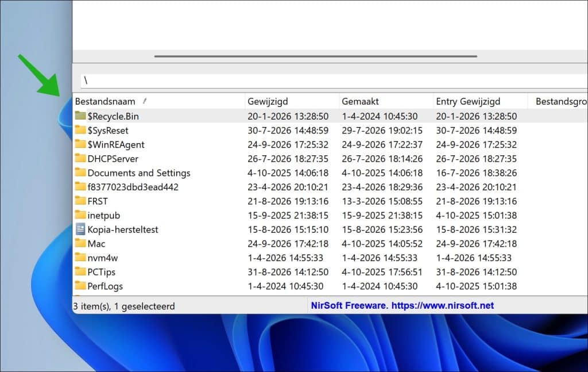Click the Bestandsgrootte column header
The width and height of the screenshot is (588, 372).
click(558, 101)
